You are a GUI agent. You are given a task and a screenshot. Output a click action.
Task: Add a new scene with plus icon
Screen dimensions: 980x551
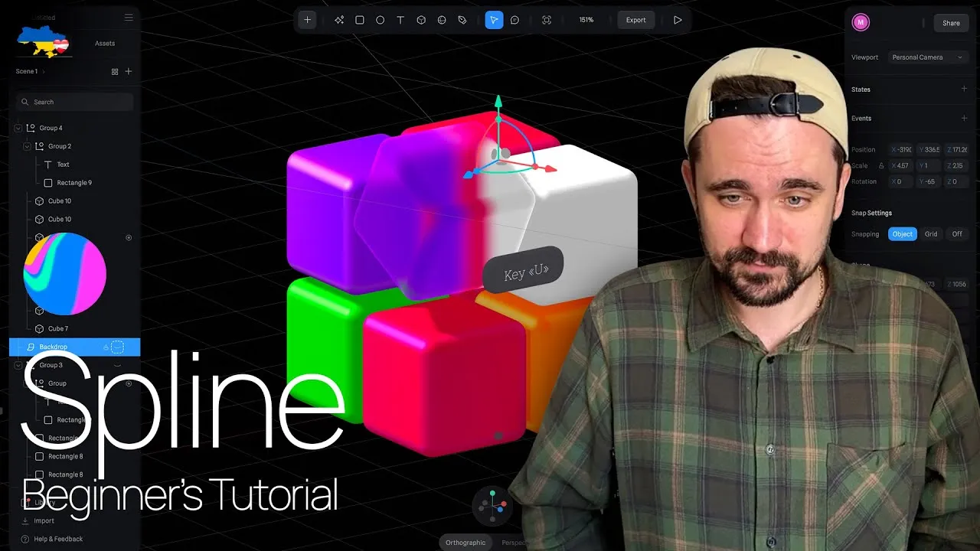click(129, 71)
